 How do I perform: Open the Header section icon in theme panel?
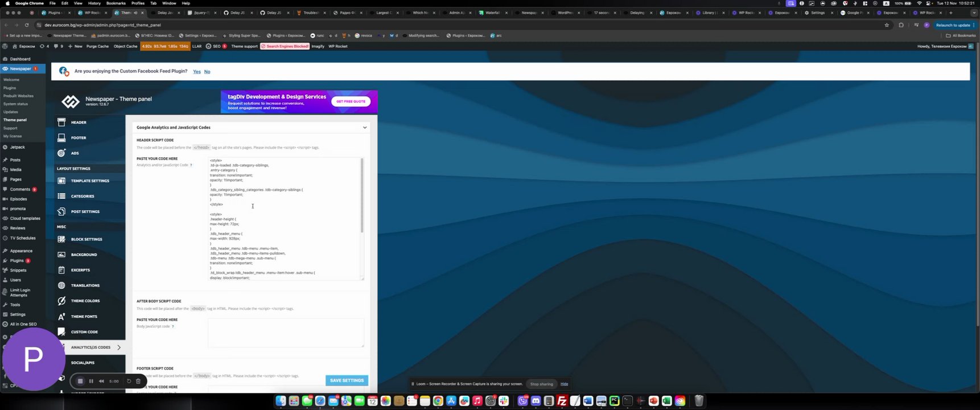61,122
